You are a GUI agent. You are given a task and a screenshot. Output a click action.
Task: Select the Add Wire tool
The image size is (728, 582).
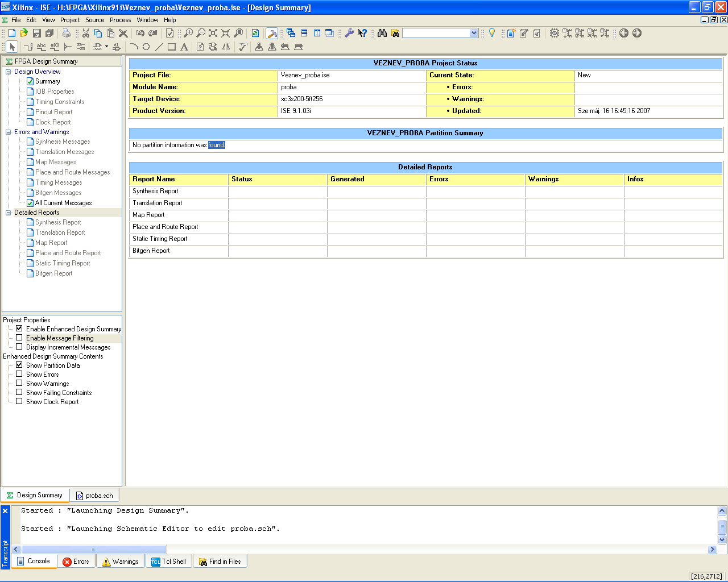point(28,47)
